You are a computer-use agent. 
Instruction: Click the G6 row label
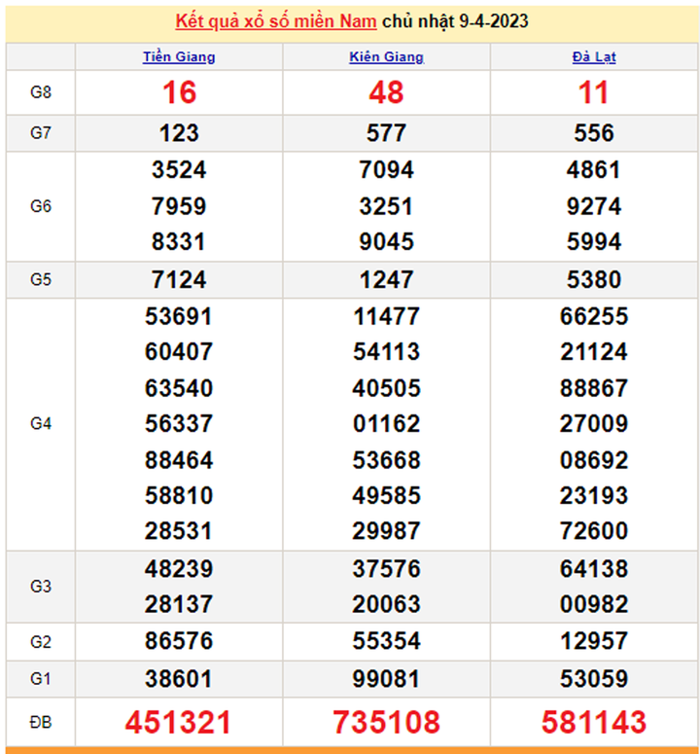click(x=40, y=206)
